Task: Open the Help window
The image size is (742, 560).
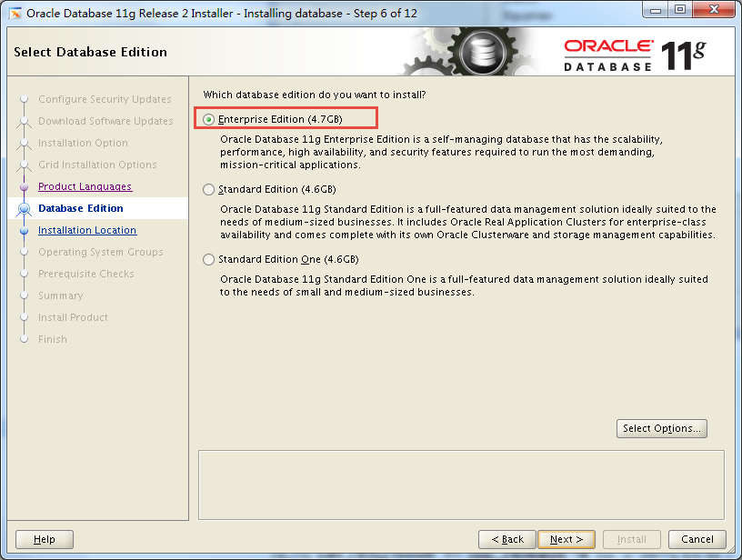Action: 44,539
